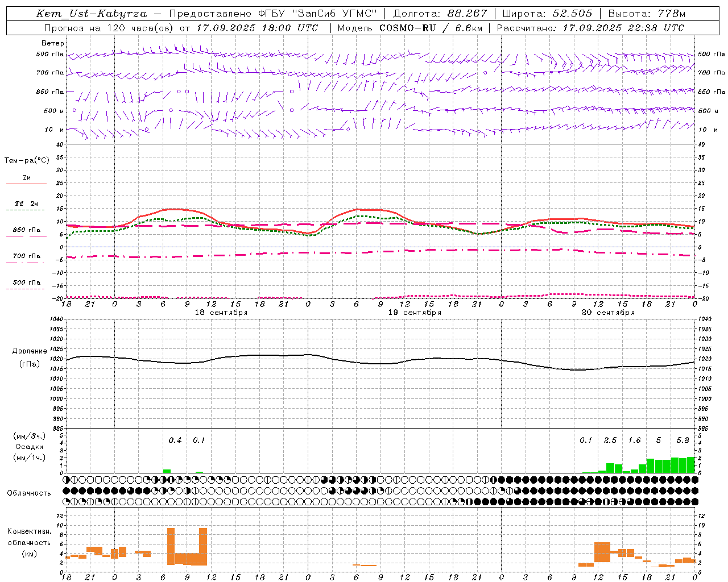Screen dimensions: 728x582
Task: Click the 'Облачность' cloud cover label
Action: [x=29, y=493]
